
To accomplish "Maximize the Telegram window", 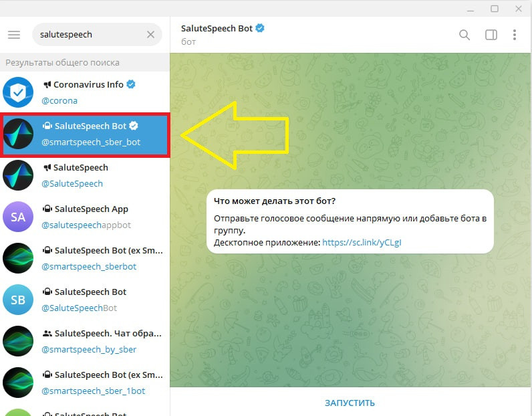I will pos(495,9).
